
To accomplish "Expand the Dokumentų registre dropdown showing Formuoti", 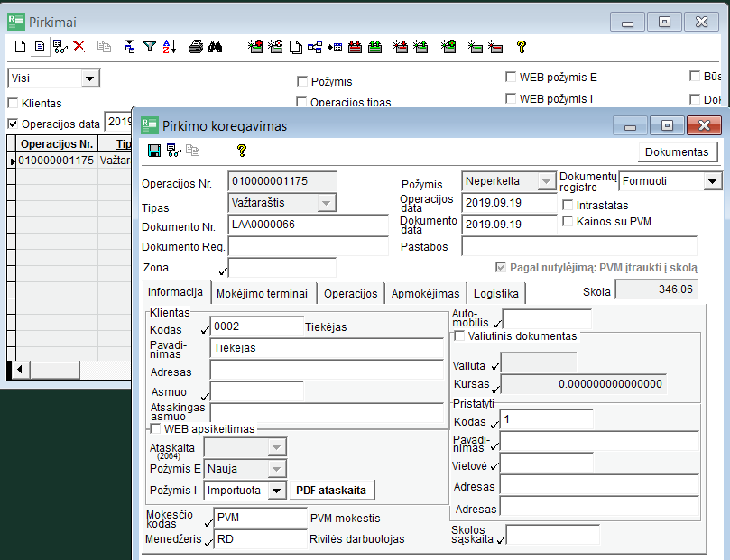I will click(712, 181).
